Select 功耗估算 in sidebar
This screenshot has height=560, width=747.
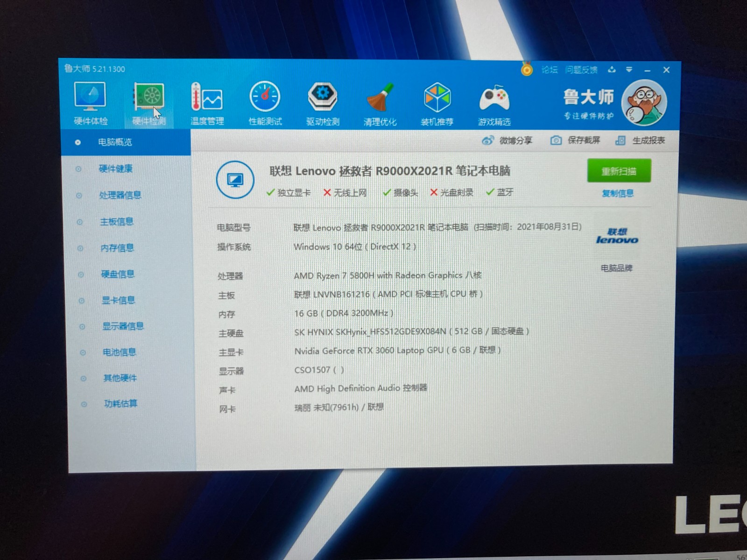120,404
